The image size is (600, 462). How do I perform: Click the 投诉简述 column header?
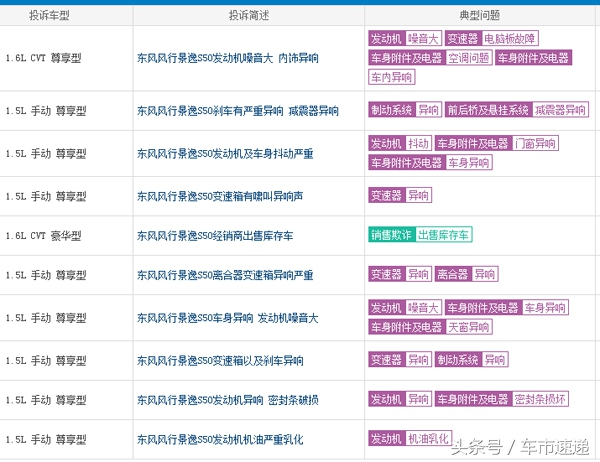tap(249, 15)
